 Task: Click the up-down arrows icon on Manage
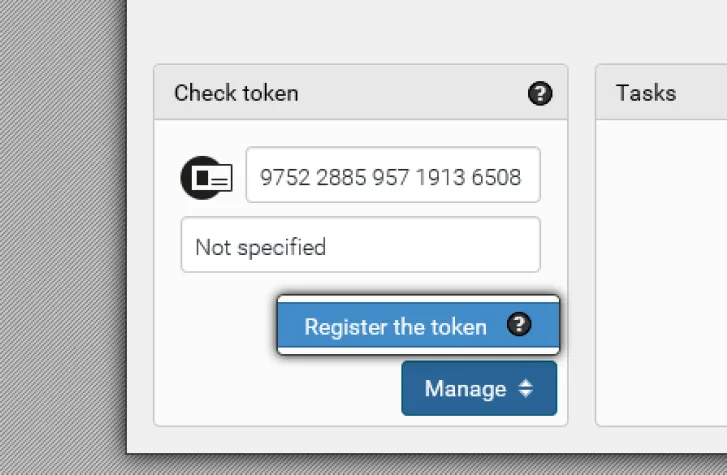[x=527, y=389]
